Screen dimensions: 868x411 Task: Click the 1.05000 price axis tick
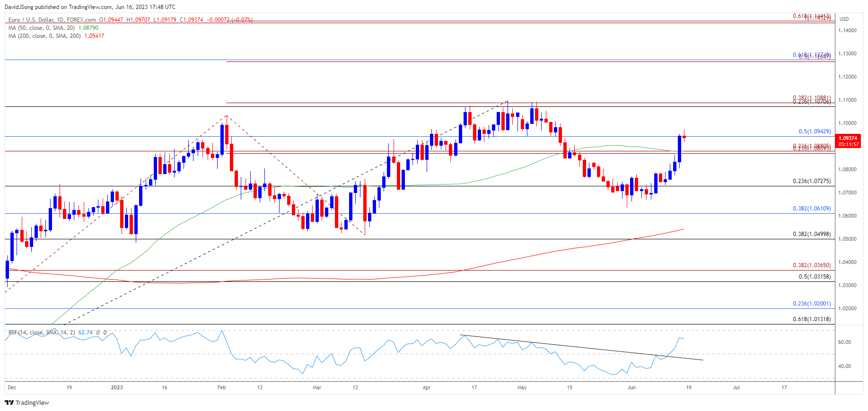click(847, 239)
